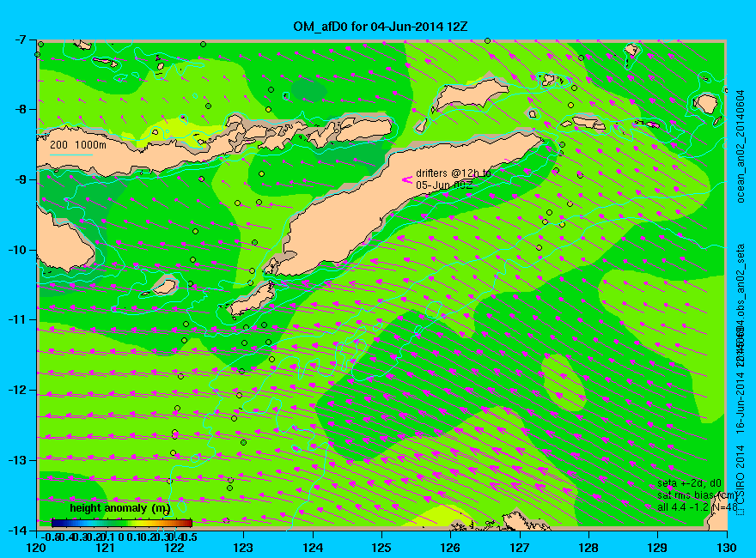Image resolution: width=756 pixels, height=558 pixels.
Task: Click the vertical 'ocean_an02_20140604' label
Action: tap(741, 146)
